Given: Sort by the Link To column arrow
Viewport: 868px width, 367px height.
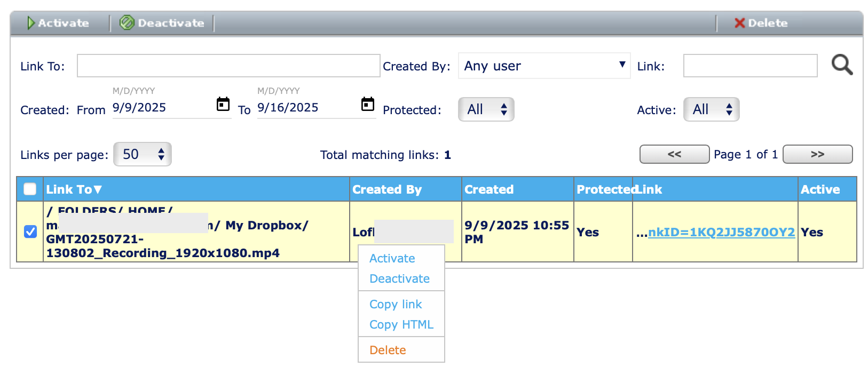Looking at the screenshot, I should click(98, 189).
